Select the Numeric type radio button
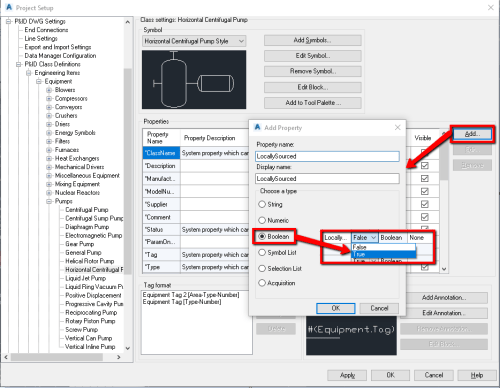Viewport: 500px width, 388px height. [x=262, y=220]
